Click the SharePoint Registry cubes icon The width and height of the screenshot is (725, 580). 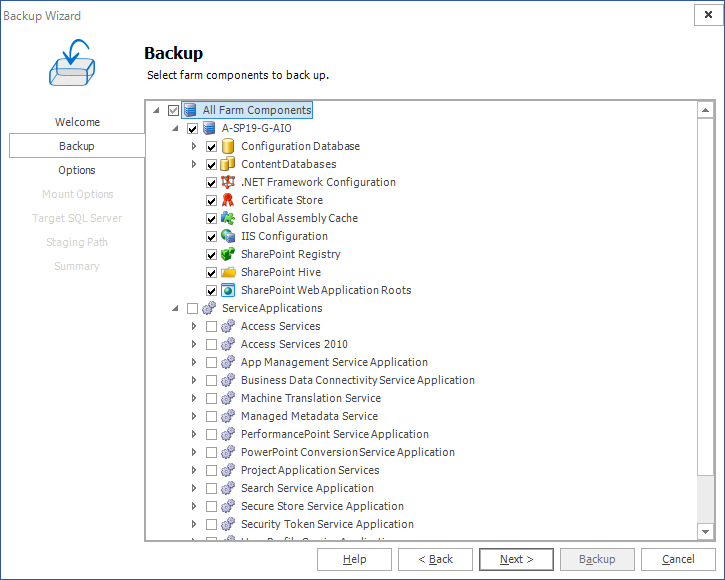click(x=228, y=254)
